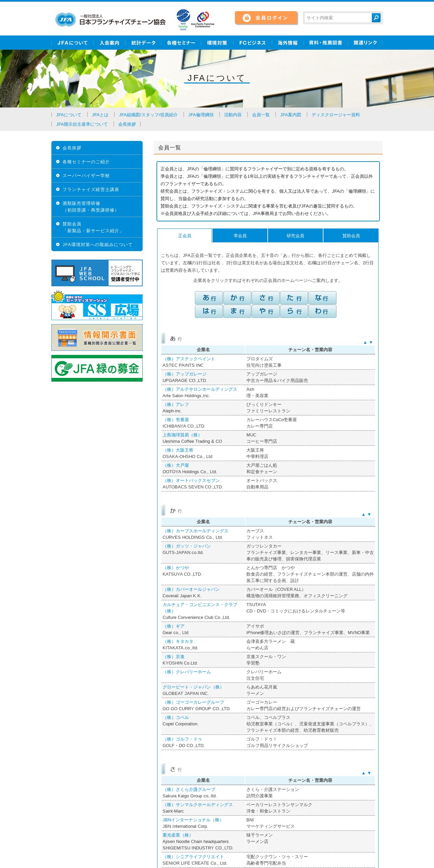434x868 pixels.
Task: Click the 会員ログイン button
Action: click(266, 18)
